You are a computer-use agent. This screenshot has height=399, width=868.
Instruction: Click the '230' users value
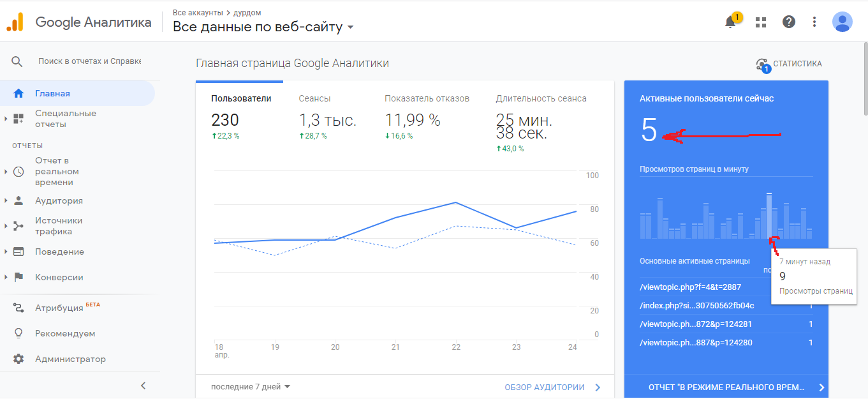225,120
